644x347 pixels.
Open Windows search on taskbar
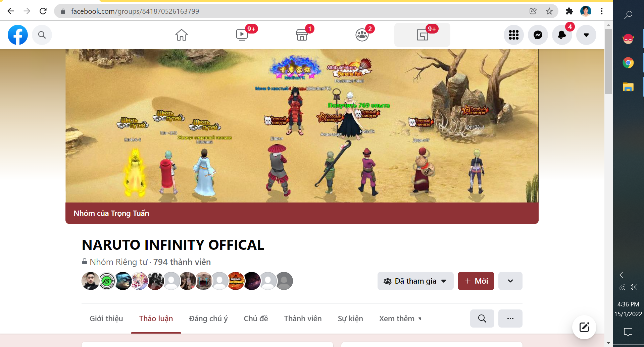pyautogui.click(x=628, y=15)
